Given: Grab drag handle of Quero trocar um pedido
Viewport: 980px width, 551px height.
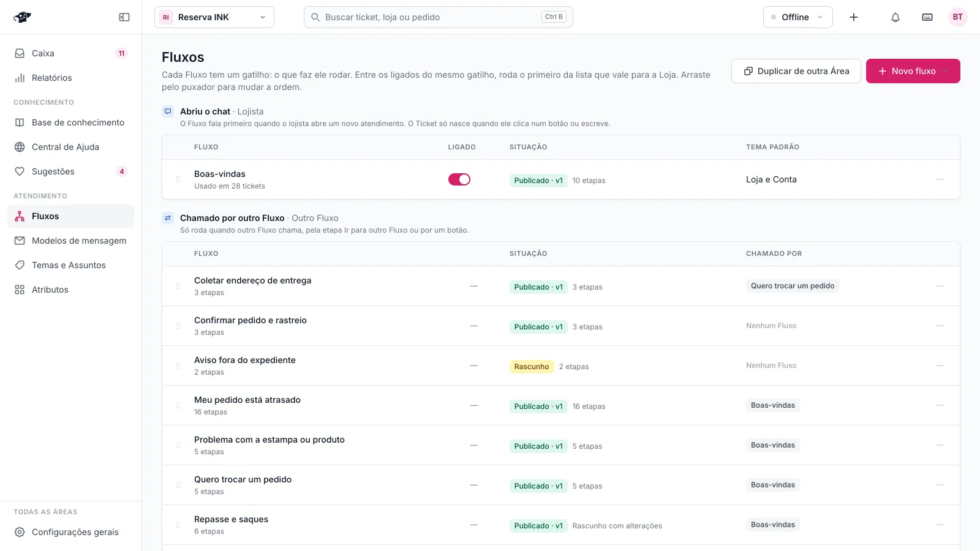Looking at the screenshot, I should [x=178, y=485].
